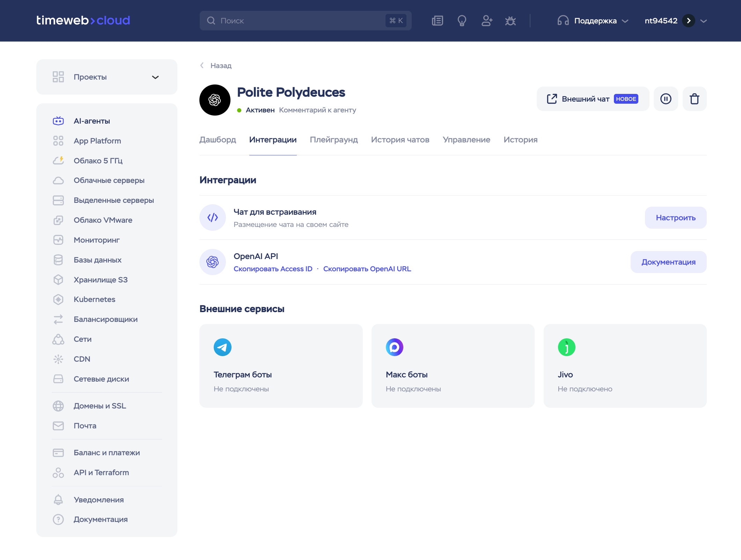The image size is (741, 560).
Task: Click the OpenAI API logo icon
Action: pos(212,262)
